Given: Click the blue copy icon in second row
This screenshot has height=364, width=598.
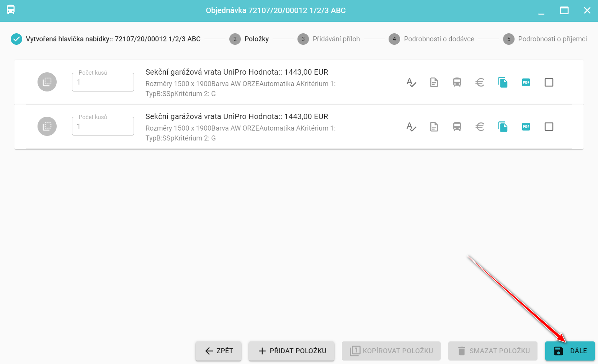Looking at the screenshot, I should pos(503,127).
